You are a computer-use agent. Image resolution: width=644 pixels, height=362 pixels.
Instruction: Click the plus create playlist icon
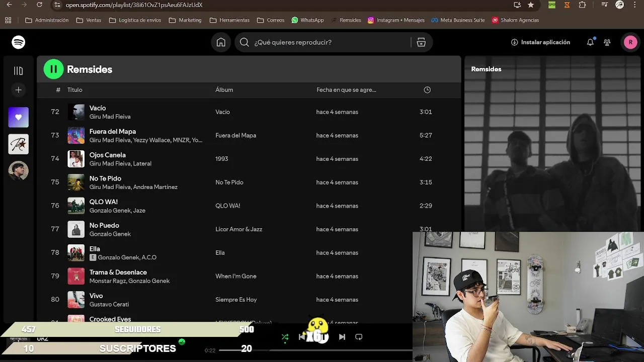coord(19,90)
